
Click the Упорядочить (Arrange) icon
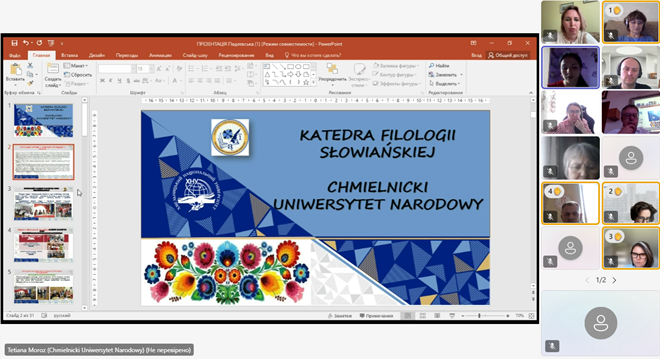(332, 69)
